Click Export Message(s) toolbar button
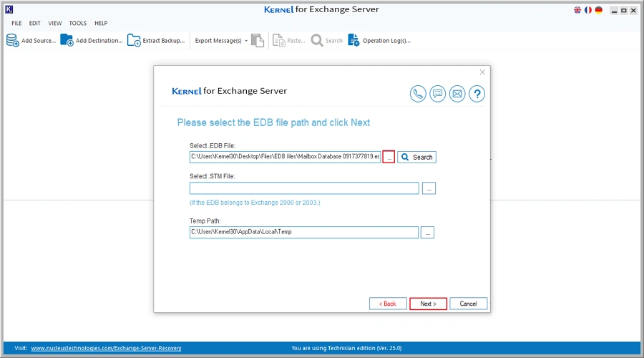The height and width of the screenshot is (358, 644). (218, 41)
